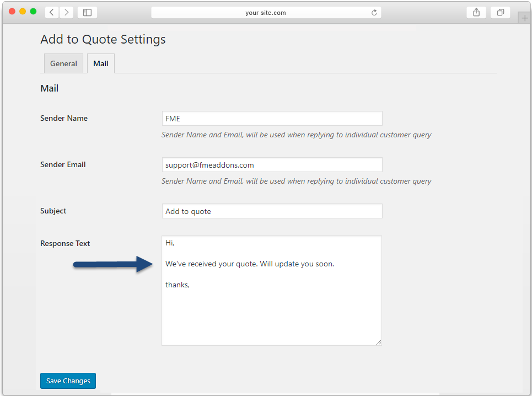This screenshot has width=532, height=396.
Task: Switch to the General tab
Action: tap(63, 63)
